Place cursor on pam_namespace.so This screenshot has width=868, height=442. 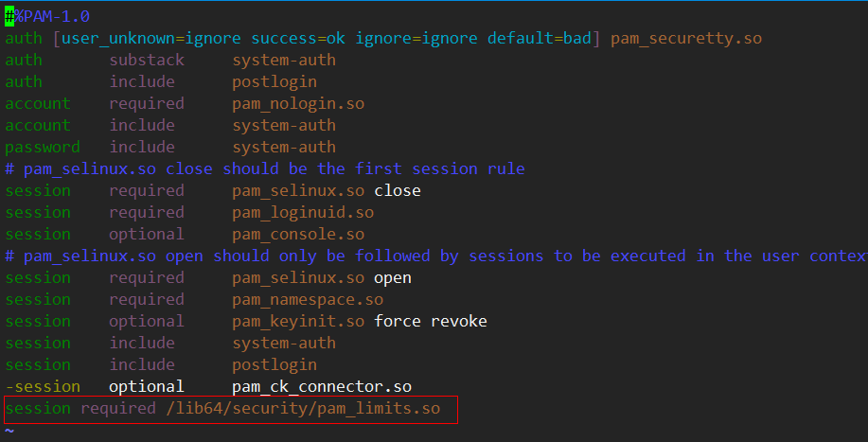click(308, 300)
